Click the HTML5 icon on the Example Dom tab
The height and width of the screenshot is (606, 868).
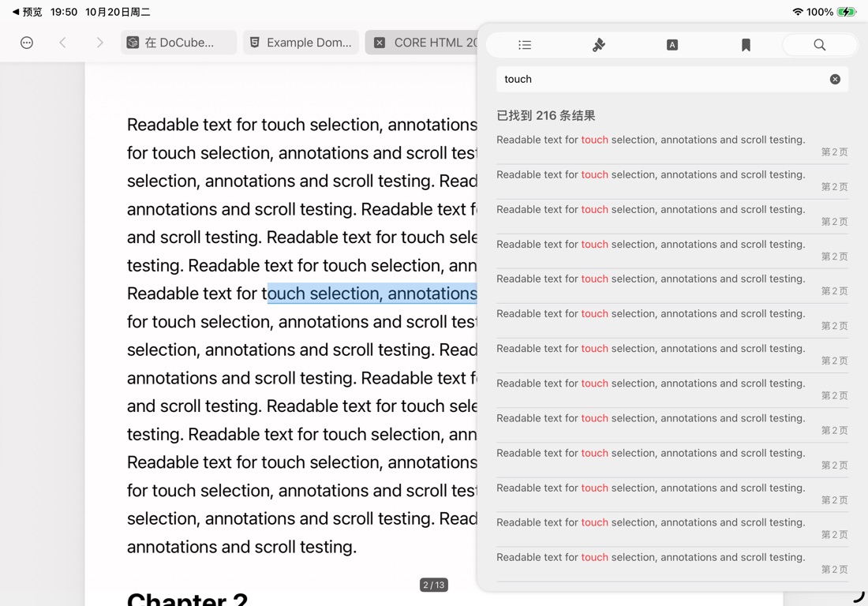pyautogui.click(x=255, y=43)
